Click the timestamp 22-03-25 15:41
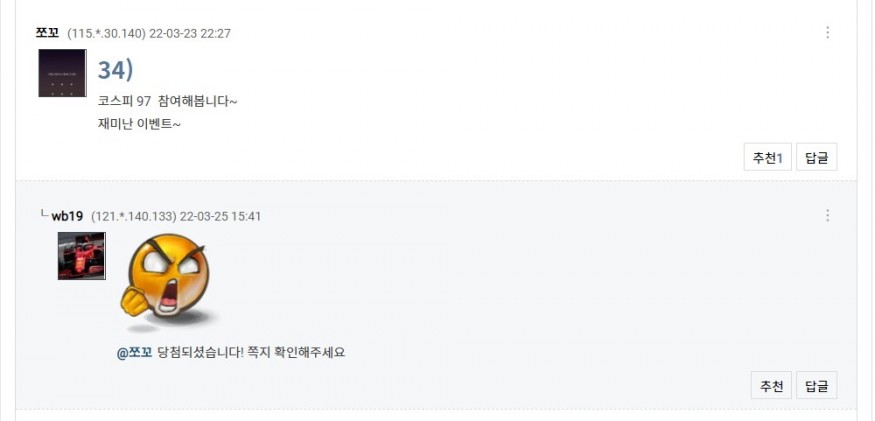 (220, 216)
